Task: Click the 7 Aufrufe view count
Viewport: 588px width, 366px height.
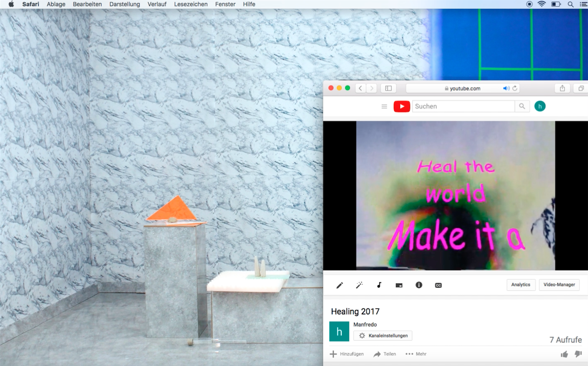Action: click(566, 340)
